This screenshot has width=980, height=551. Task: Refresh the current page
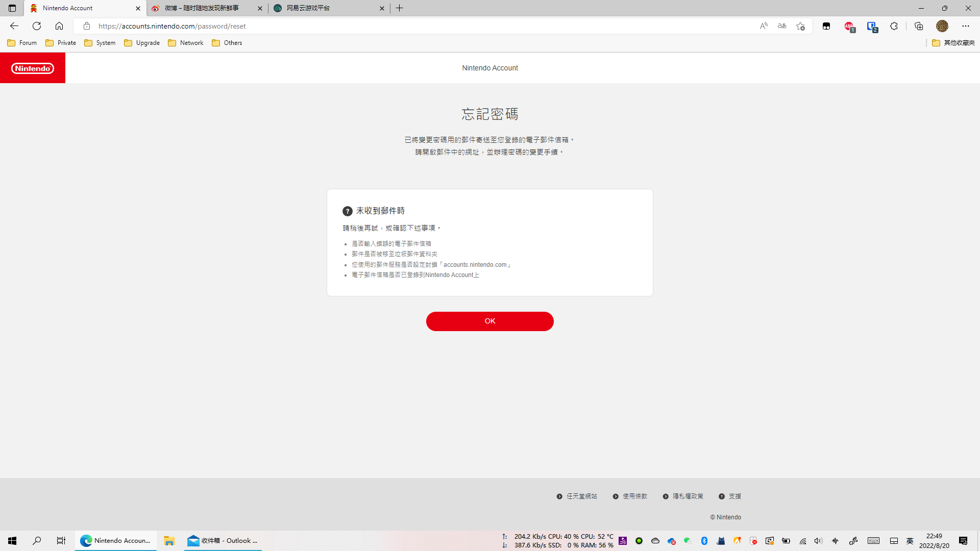[x=37, y=26]
